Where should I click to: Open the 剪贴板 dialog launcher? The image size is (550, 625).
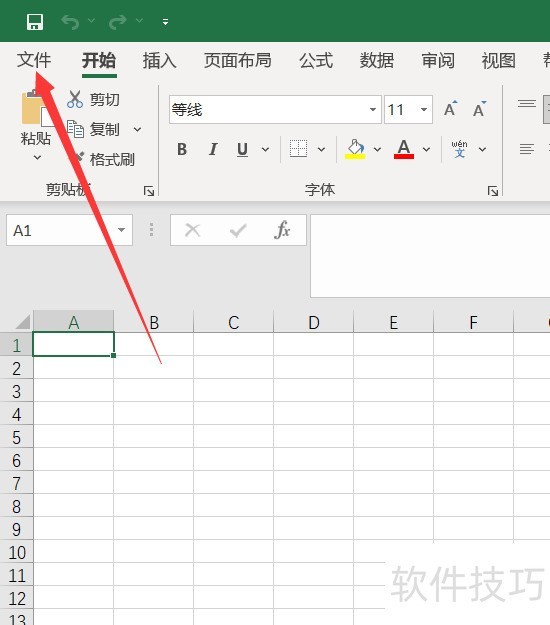(x=149, y=191)
